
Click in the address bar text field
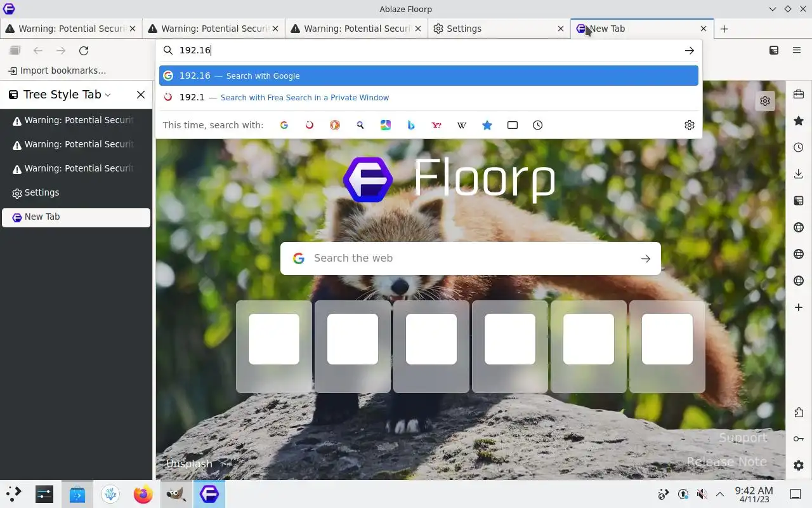pos(429,51)
